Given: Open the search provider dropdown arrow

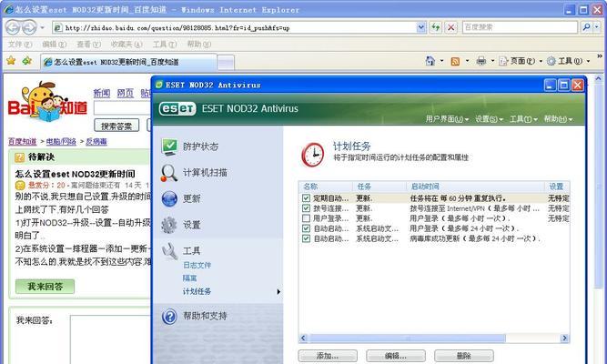Looking at the screenshot, I should tap(597, 27).
